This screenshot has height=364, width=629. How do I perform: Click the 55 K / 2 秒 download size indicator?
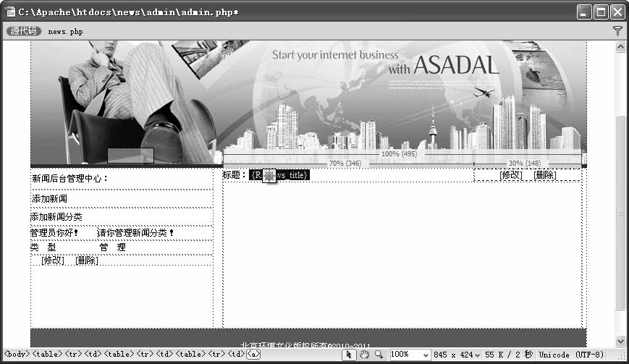(x=509, y=355)
